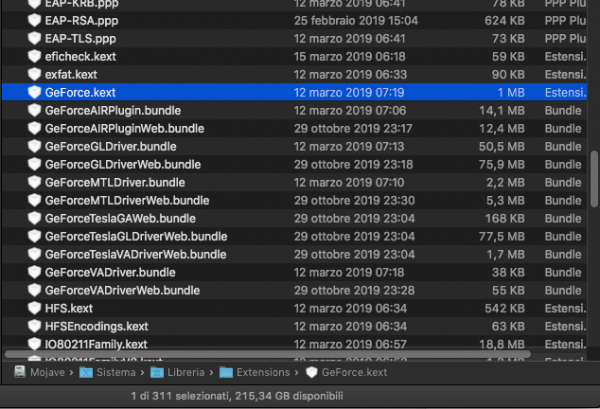Select the GeForceTeslaGLDriverWeb.bundle file name

(x=136, y=236)
